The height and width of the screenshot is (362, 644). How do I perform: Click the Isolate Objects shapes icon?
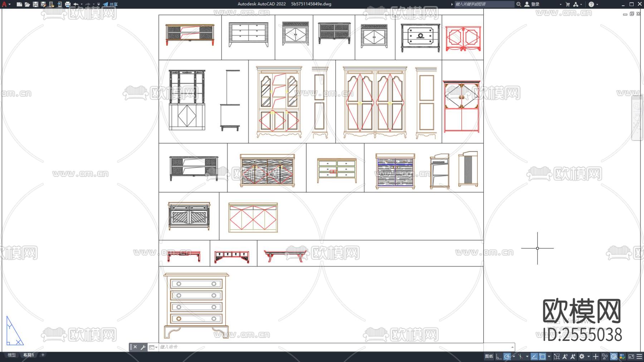[605, 356]
